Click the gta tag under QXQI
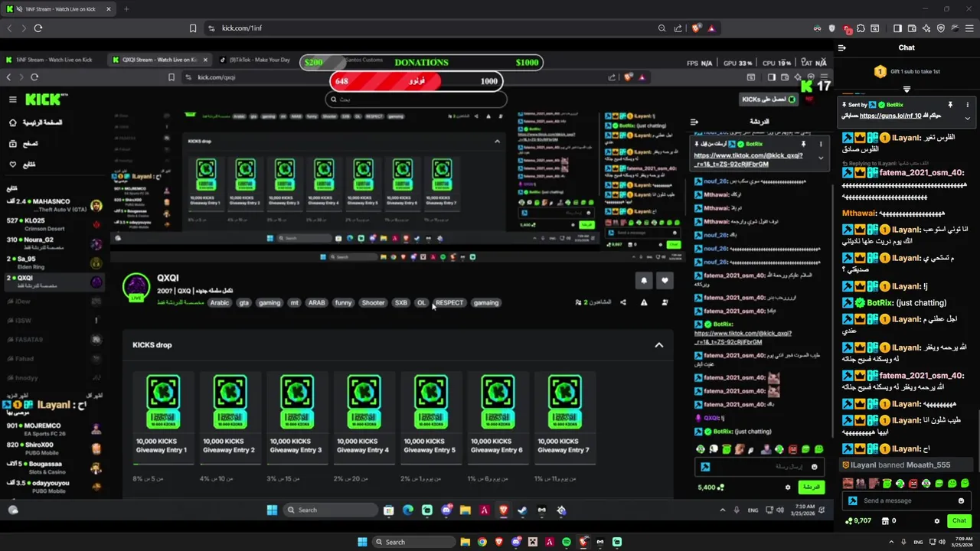Screen dimensions: 980x551 point(243,303)
